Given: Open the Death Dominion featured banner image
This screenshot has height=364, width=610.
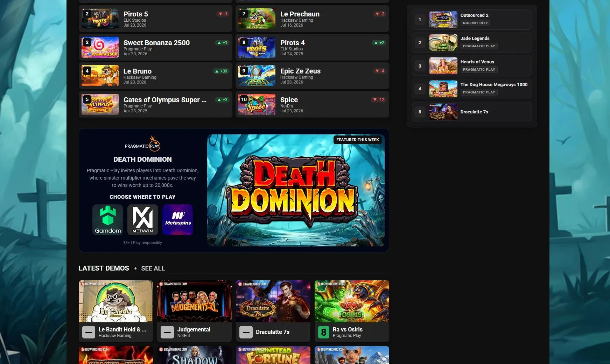Looking at the screenshot, I should tap(296, 190).
